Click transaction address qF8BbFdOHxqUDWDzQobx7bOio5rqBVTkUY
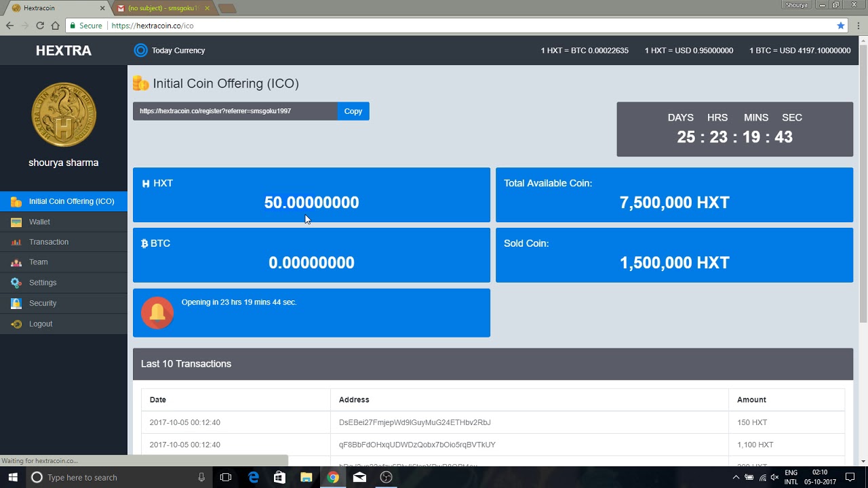This screenshot has height=488, width=868. [417, 445]
